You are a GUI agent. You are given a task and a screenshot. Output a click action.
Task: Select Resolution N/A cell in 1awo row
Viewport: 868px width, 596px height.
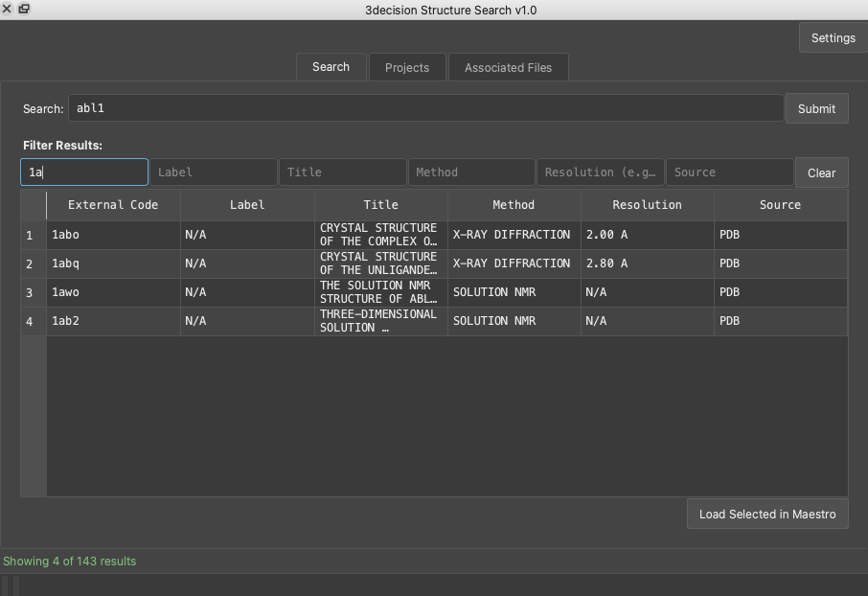pos(648,292)
